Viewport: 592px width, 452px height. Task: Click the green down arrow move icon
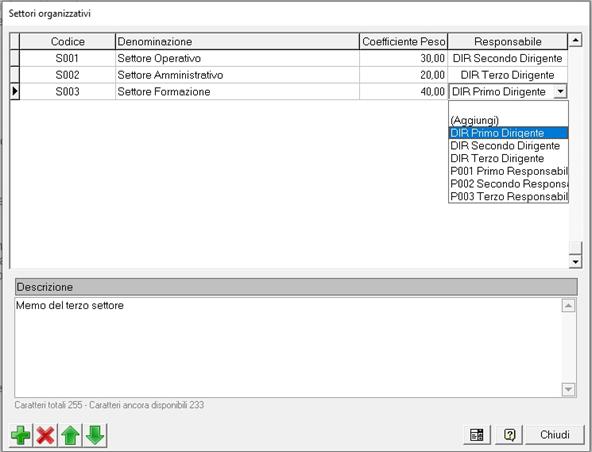pos(95,435)
